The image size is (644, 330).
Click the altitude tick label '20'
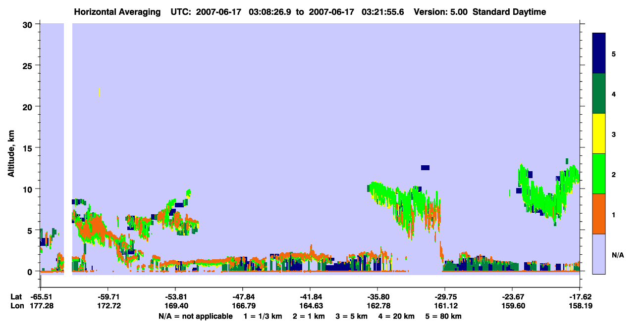(x=29, y=107)
